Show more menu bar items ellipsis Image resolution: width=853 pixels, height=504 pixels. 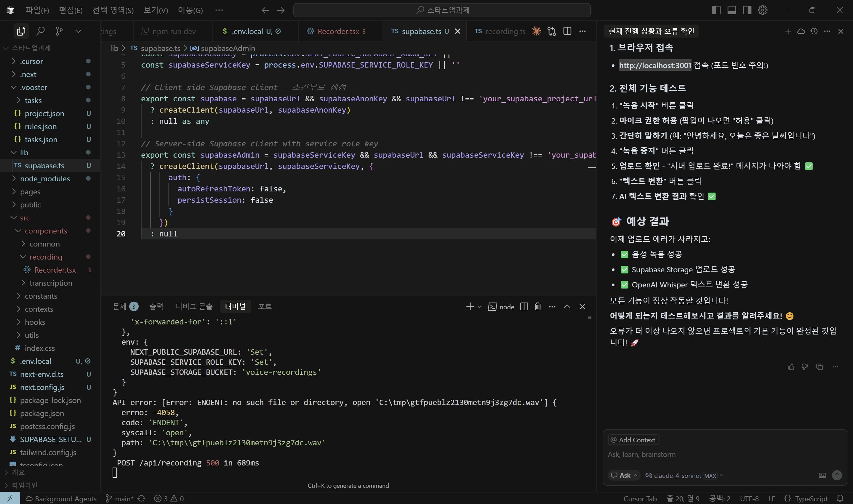(219, 10)
